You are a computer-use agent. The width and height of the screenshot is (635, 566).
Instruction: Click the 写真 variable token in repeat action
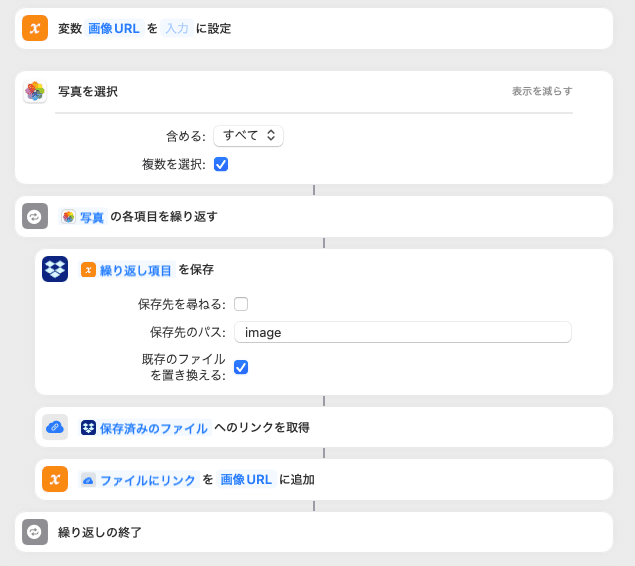83,217
